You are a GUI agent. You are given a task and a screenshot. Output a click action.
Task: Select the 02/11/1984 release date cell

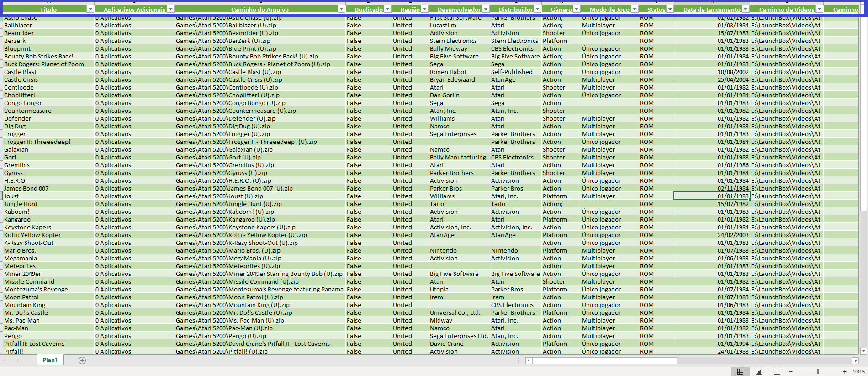(712, 188)
